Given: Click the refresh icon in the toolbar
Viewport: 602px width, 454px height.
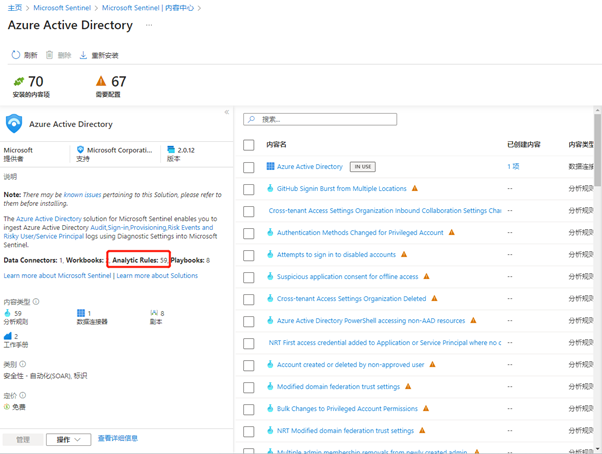Looking at the screenshot, I should (x=15, y=55).
